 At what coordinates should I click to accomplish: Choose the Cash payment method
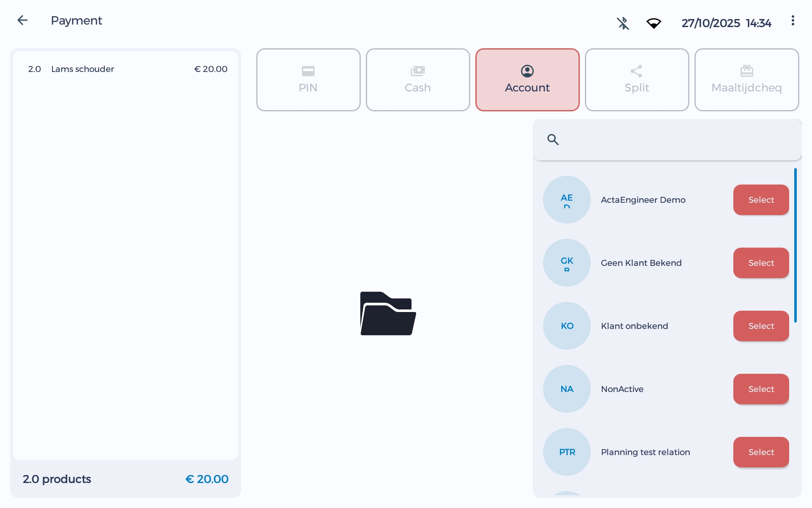[x=418, y=80]
